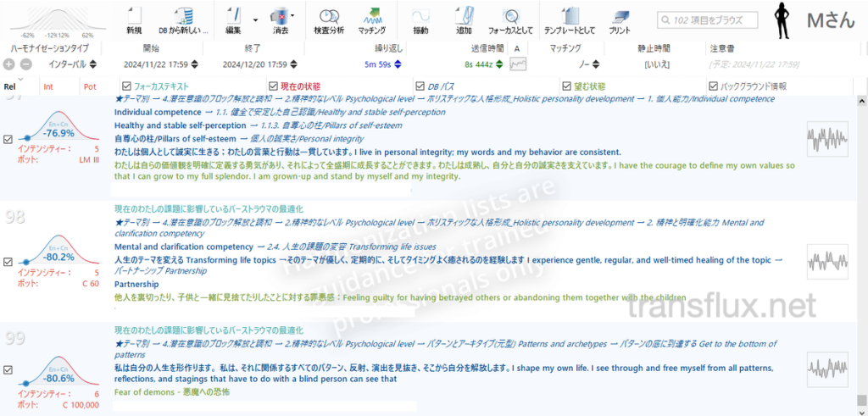Toggle the フォーカステキスト checkbox
This screenshot has width=868, height=416.
[126, 86]
